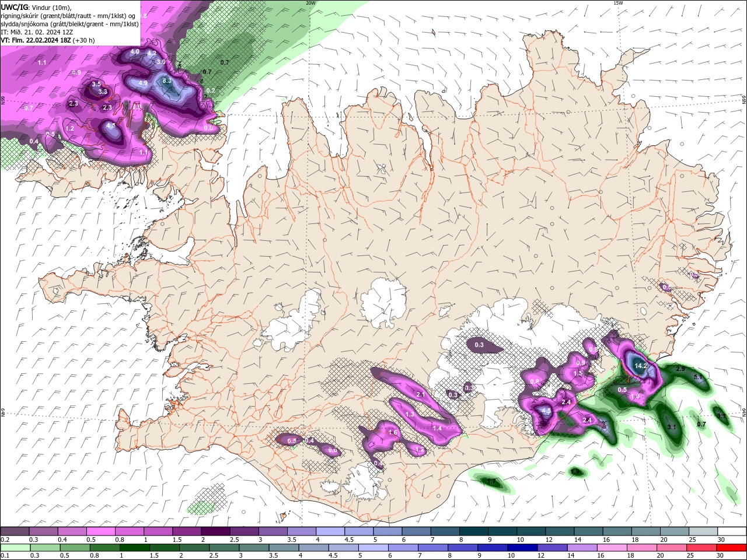Click the 3.5 value on the map
Viewport: 747px width, 560px height.
pos(97,85)
